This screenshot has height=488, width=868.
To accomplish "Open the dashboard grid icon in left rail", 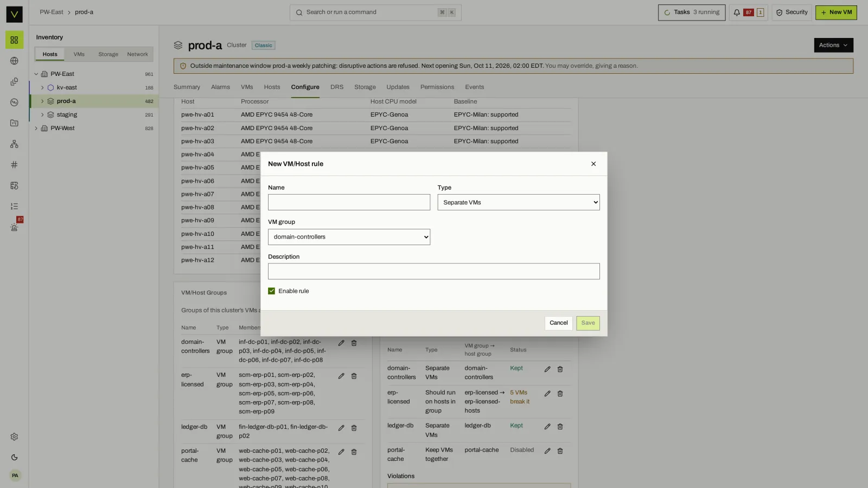I will click(14, 40).
